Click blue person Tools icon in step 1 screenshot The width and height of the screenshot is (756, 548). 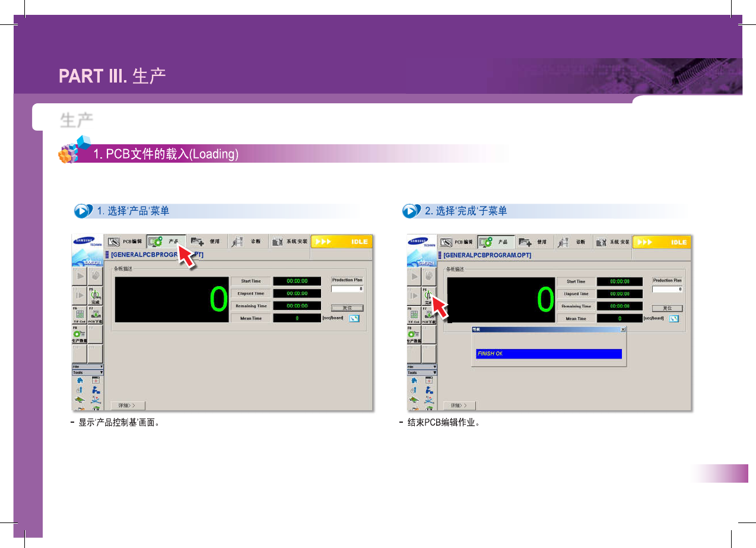click(96, 391)
